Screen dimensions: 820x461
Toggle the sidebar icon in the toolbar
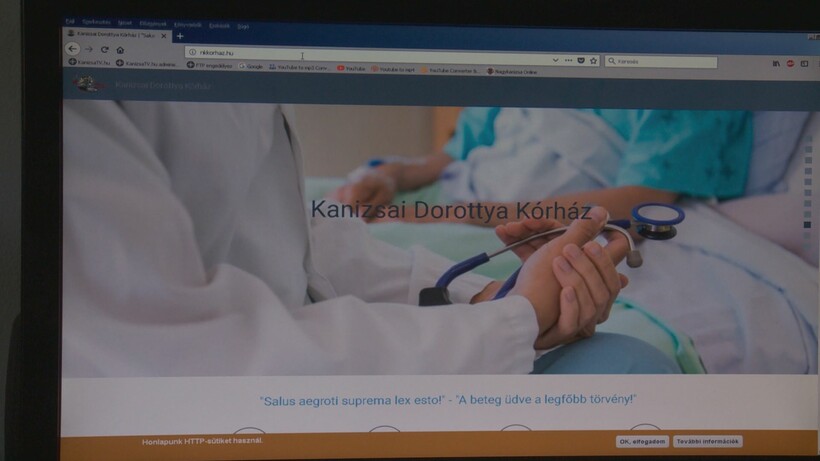click(804, 64)
